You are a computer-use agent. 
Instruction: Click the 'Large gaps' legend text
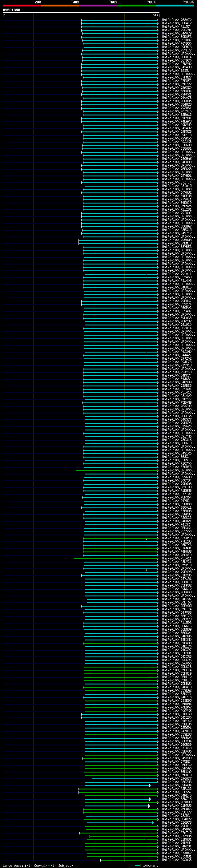click(x=13, y=865)
